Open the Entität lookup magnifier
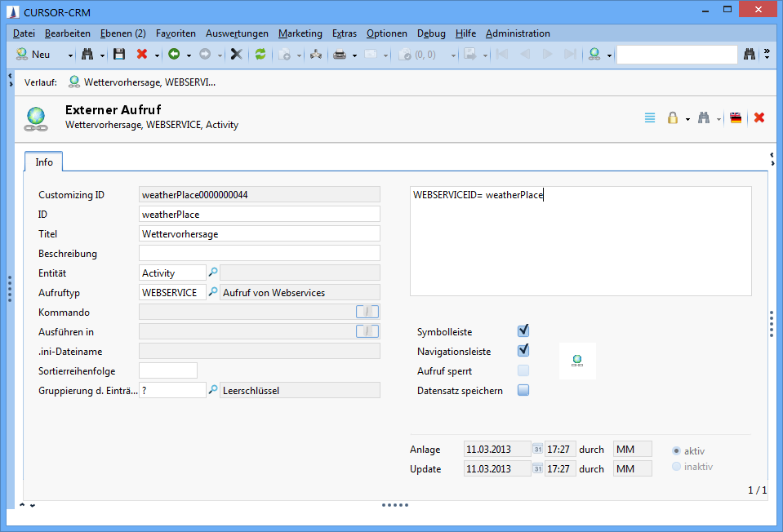 click(213, 273)
